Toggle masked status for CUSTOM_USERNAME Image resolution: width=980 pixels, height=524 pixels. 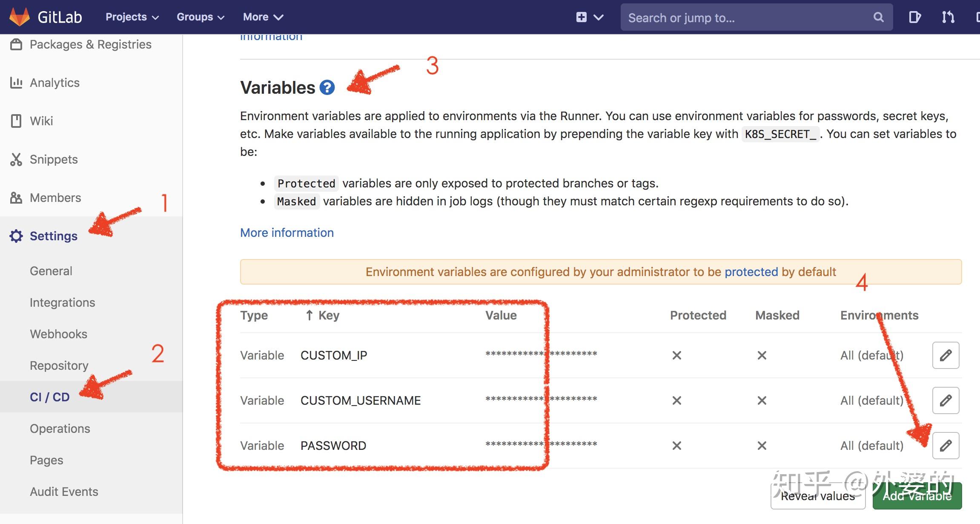762,400
